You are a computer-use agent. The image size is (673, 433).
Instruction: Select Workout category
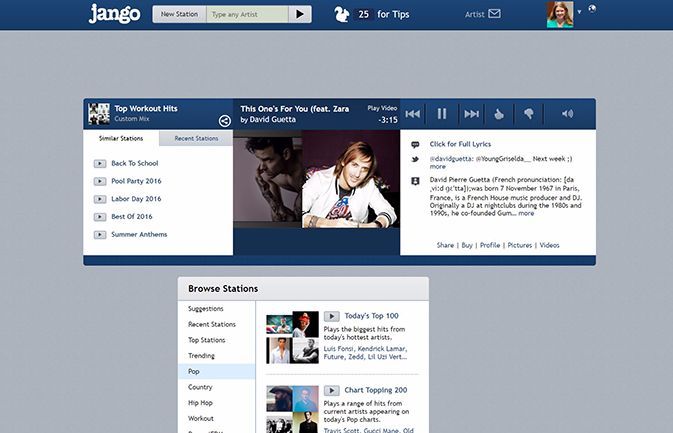click(x=200, y=418)
